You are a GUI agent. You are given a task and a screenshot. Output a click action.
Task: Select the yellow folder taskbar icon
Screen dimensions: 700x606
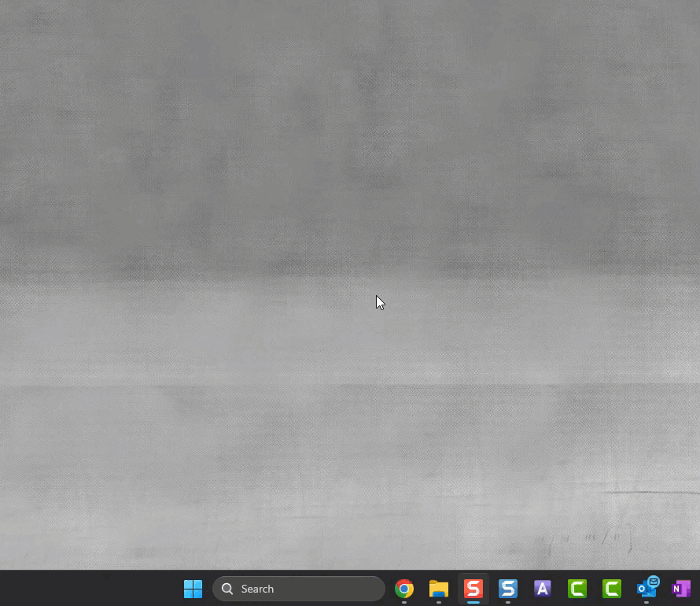(x=439, y=589)
